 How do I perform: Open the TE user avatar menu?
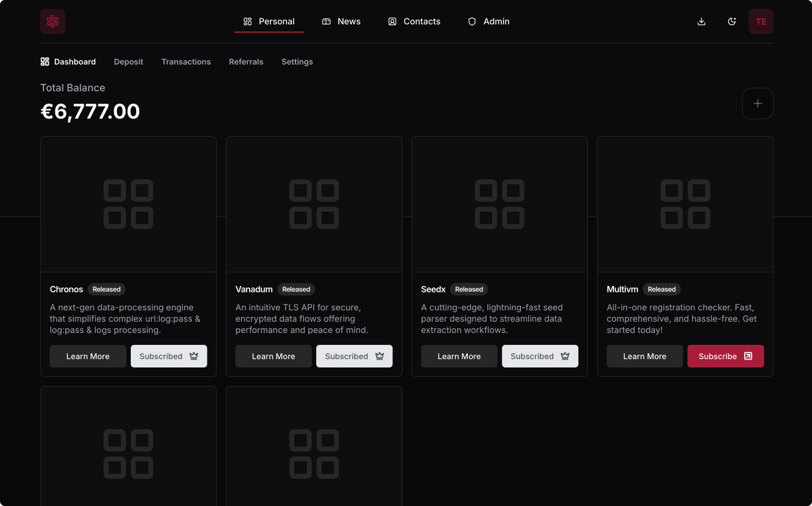coord(761,21)
